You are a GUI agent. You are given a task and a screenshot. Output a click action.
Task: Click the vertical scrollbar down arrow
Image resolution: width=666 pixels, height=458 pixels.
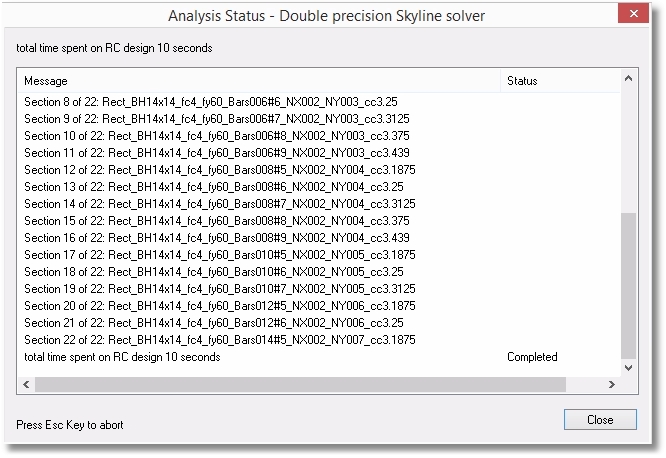coord(628,368)
